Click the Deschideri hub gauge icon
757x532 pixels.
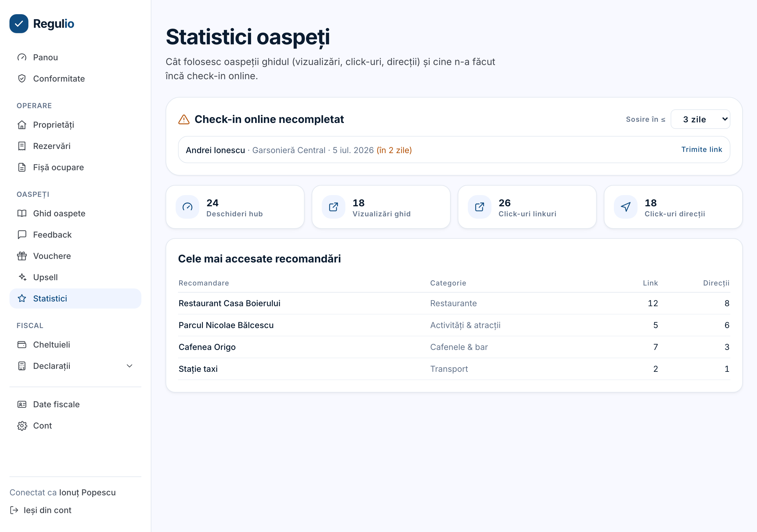pos(187,207)
